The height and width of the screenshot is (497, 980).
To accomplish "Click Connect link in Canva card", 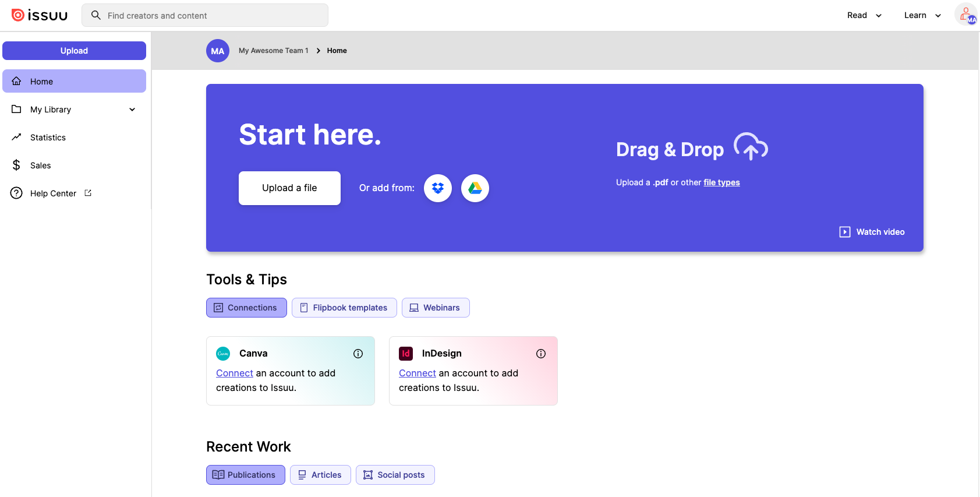I will (235, 373).
